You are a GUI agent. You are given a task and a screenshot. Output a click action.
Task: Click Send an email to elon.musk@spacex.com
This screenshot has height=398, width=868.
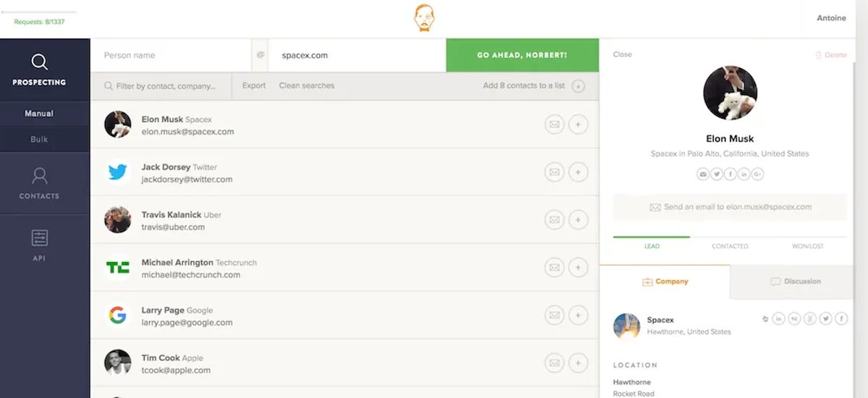(x=730, y=207)
